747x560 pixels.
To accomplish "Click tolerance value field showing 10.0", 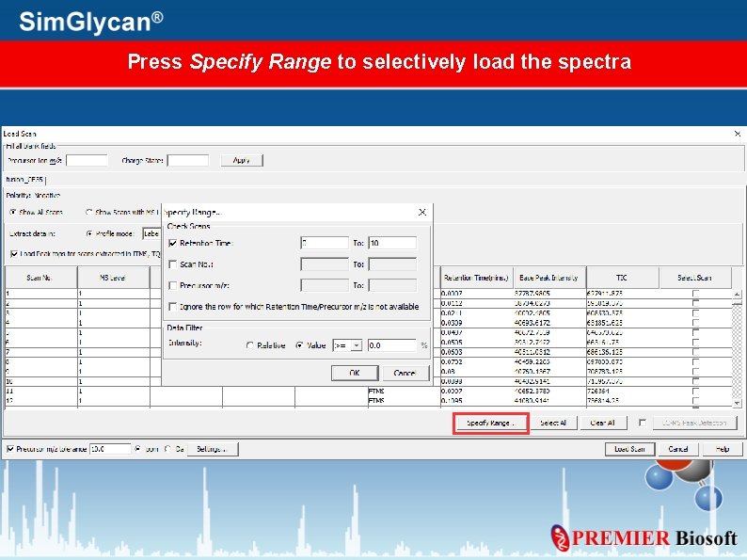I will tap(110, 449).
